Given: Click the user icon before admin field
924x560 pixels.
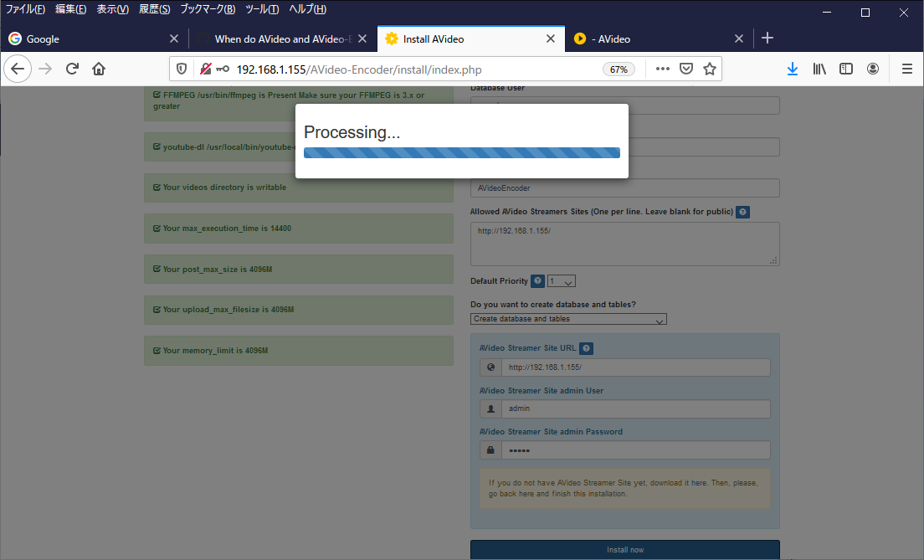Looking at the screenshot, I should (490, 408).
